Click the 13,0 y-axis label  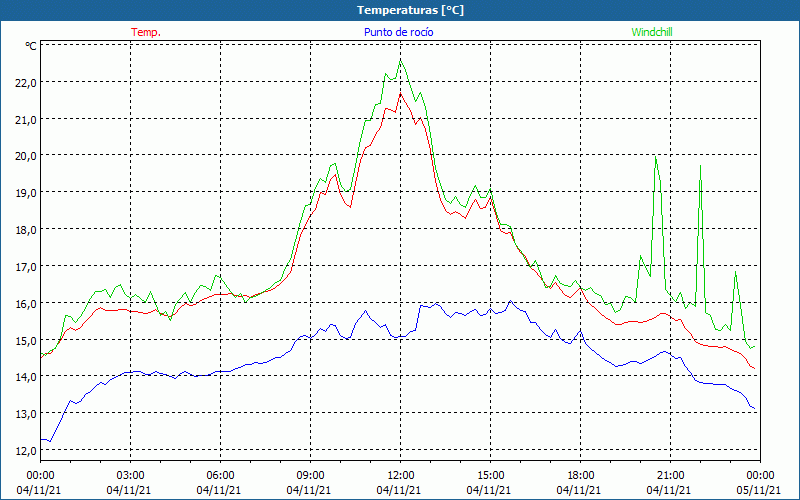(x=26, y=414)
